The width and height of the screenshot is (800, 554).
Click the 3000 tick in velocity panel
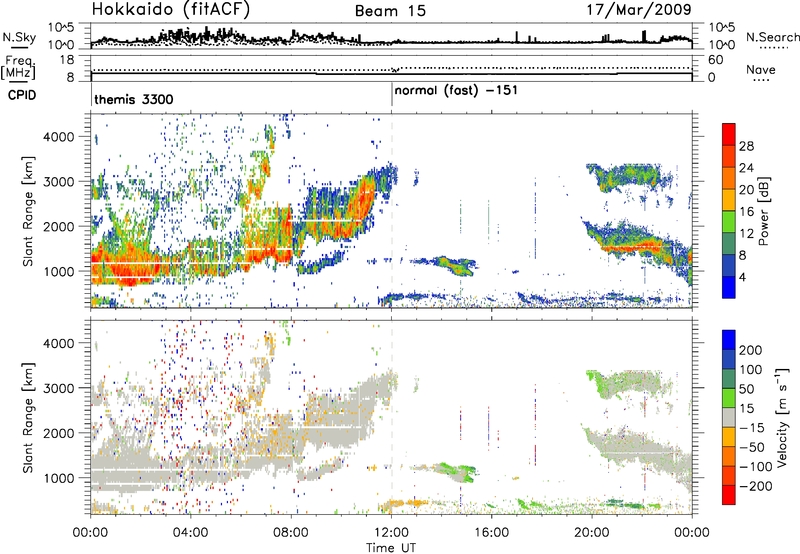[58, 388]
